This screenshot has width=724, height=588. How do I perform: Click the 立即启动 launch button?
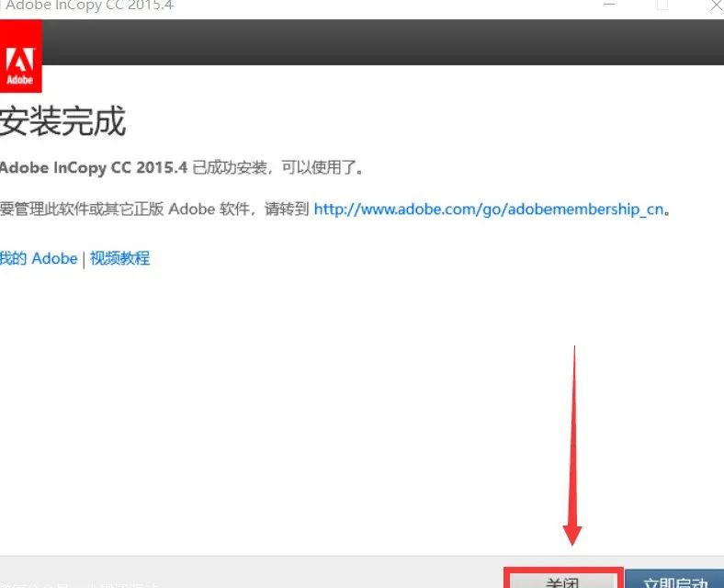click(675, 579)
